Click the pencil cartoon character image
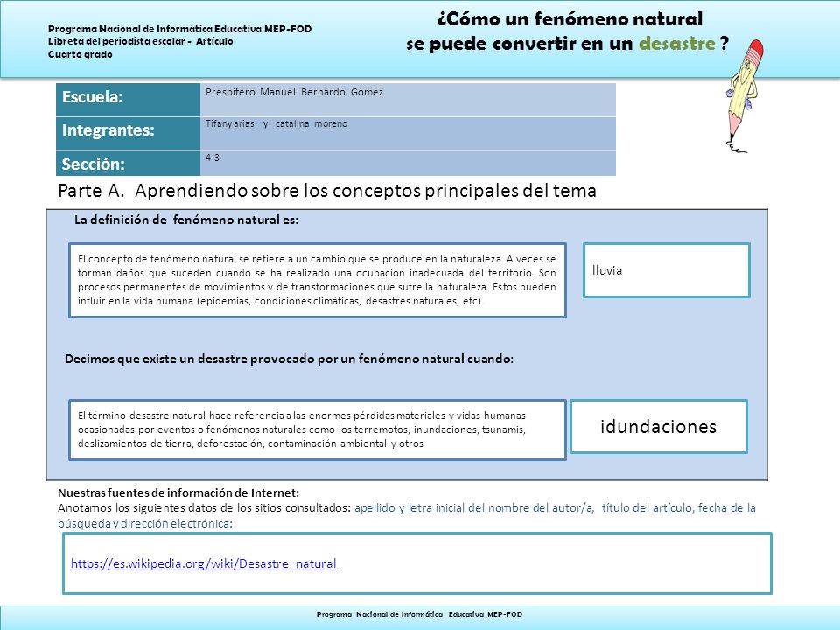Screen dimensions: 840x630 pos(745,96)
